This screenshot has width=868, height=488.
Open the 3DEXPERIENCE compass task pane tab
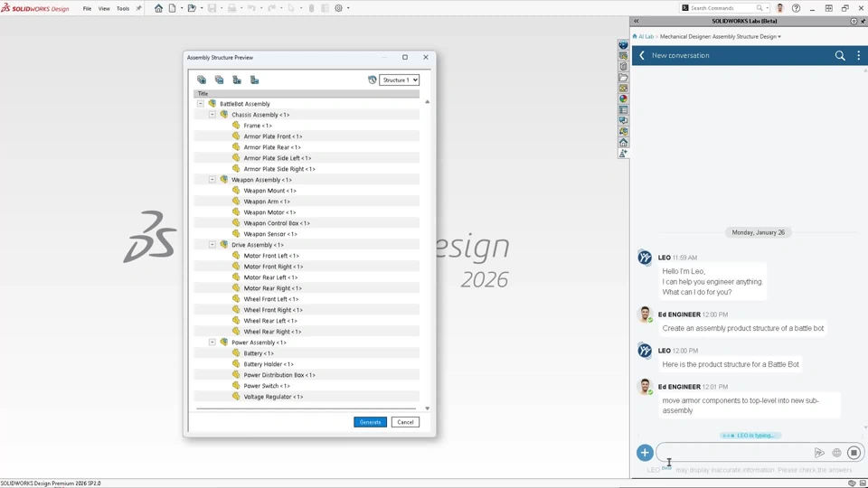pos(623,45)
